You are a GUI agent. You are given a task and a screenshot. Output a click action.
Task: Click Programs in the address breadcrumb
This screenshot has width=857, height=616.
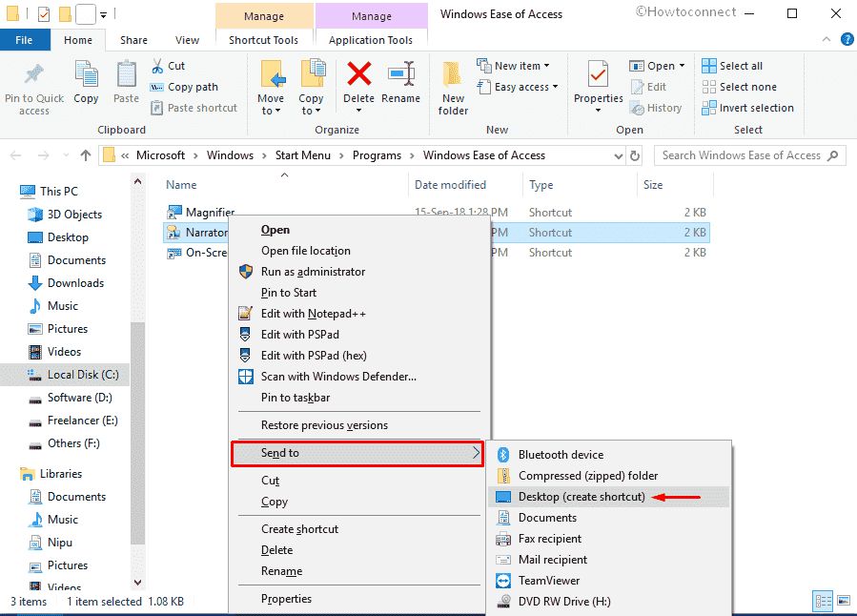(x=377, y=155)
